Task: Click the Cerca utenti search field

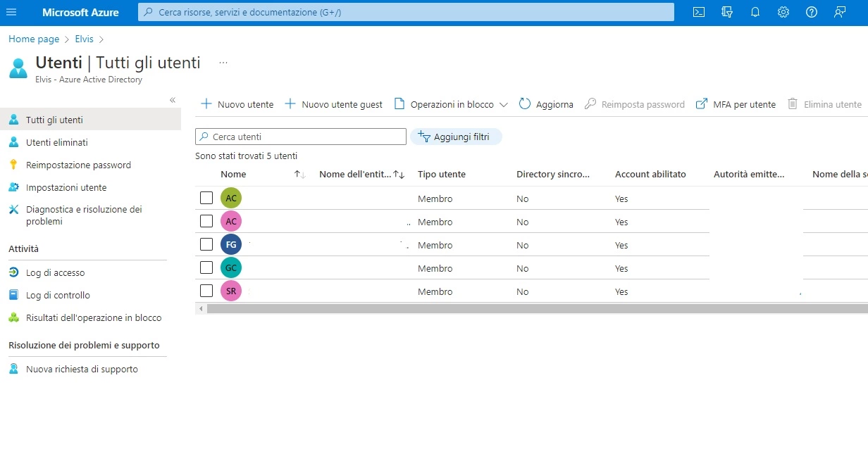Action: (x=303, y=137)
